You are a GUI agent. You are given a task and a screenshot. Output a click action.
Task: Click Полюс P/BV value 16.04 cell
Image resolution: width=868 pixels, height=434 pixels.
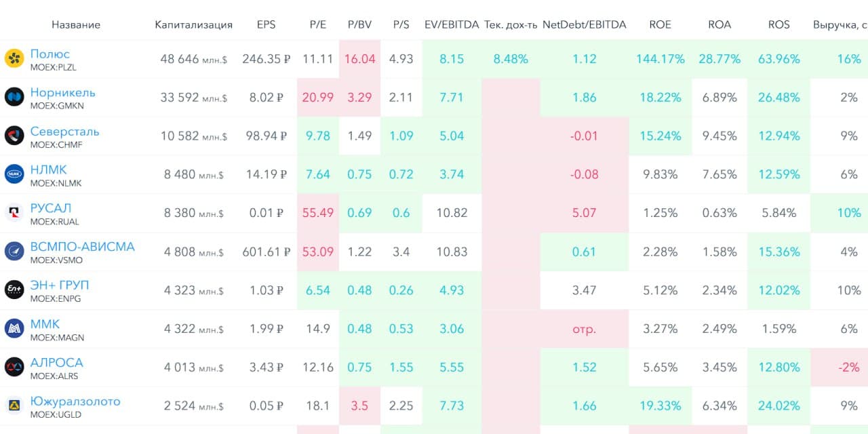359,59
